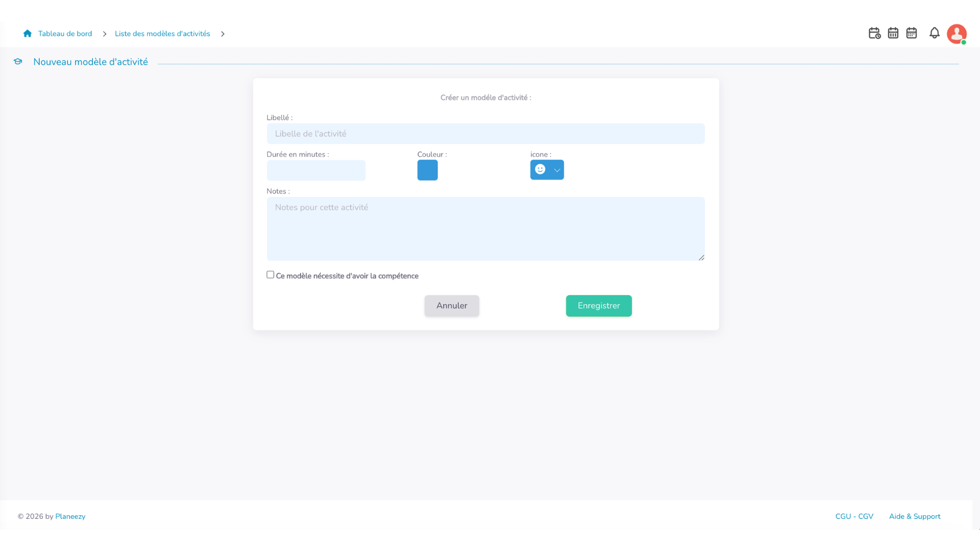Expand the icone dropdown arrow
This screenshot has height=551, width=980.
click(x=557, y=170)
